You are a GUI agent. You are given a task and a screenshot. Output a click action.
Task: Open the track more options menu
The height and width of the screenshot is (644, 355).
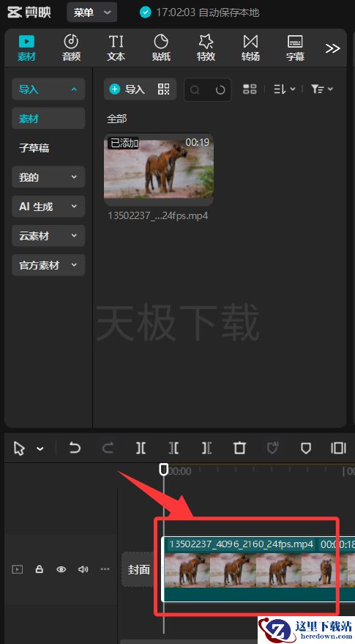coord(105,569)
